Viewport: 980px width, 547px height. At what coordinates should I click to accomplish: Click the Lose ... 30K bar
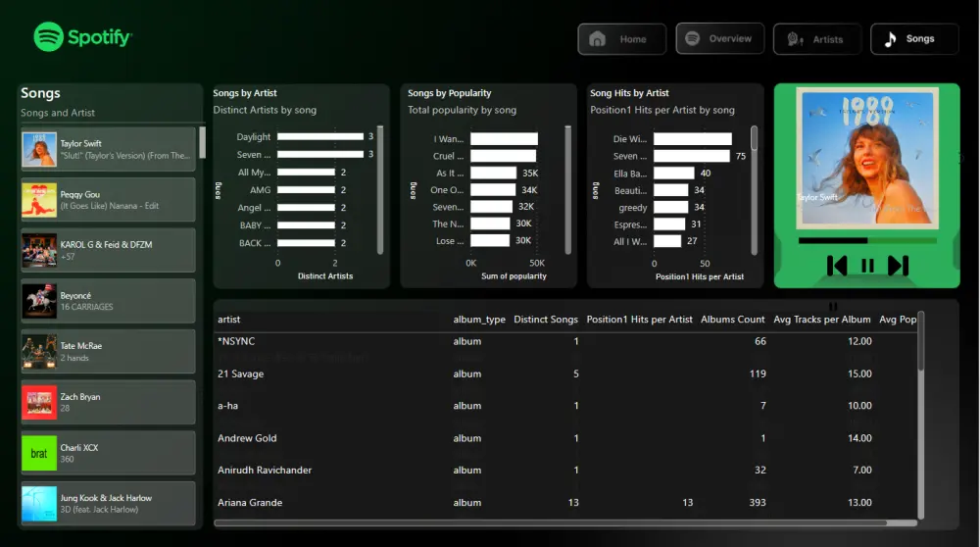[490, 240]
